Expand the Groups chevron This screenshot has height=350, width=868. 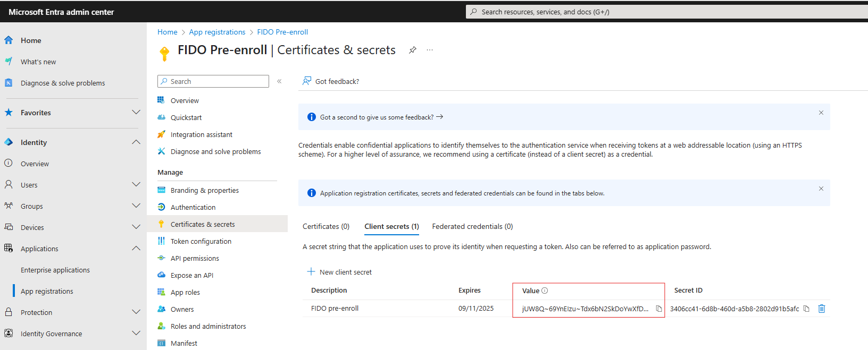point(136,206)
